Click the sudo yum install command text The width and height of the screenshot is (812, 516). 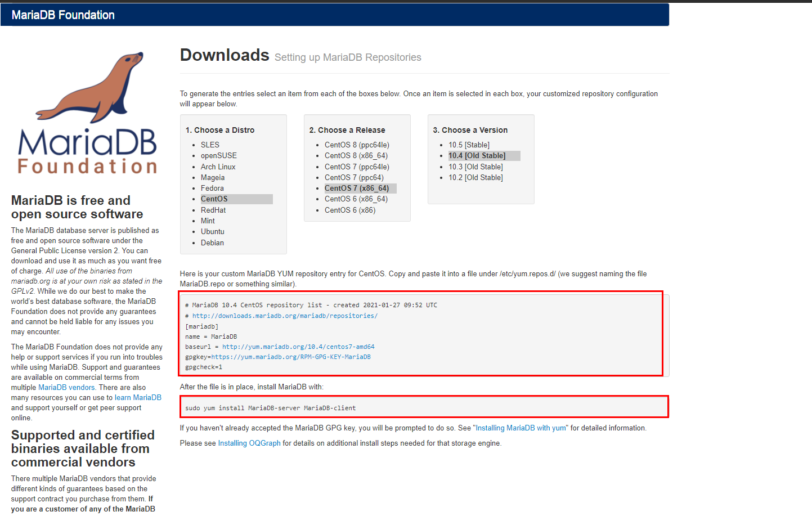[270, 408]
